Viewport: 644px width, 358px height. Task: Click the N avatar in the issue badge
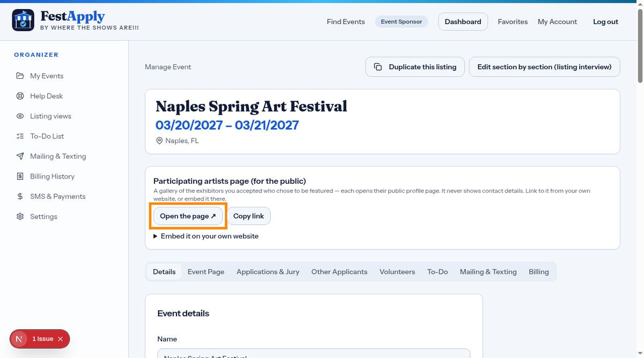pyautogui.click(x=19, y=339)
